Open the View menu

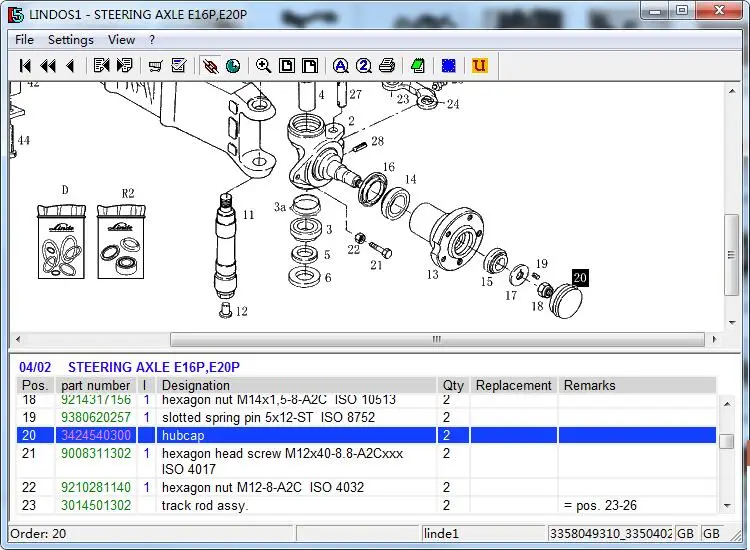pos(121,40)
